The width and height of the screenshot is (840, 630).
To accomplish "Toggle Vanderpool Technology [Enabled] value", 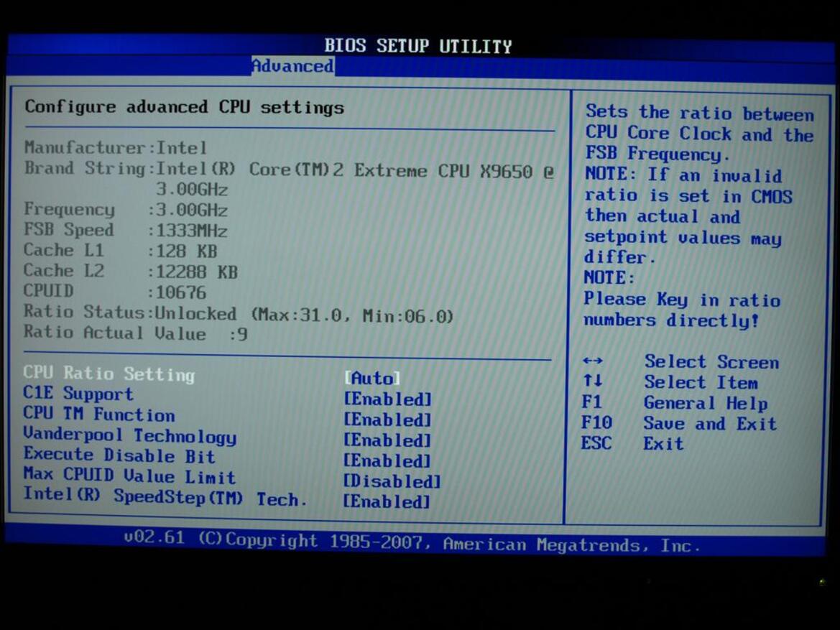I will coord(387,440).
